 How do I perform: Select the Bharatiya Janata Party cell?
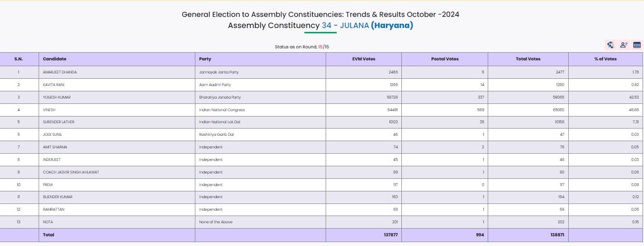pos(219,97)
